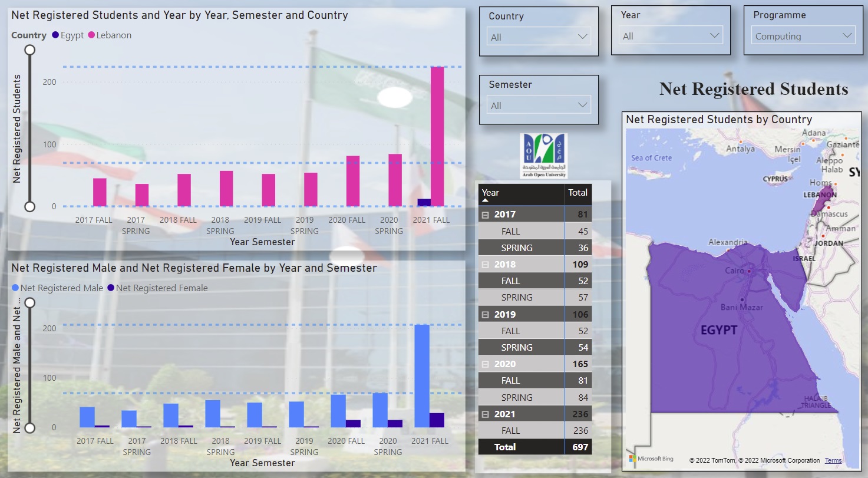
Task: Click the Lebanon legend pink marker
Action: pyautogui.click(x=91, y=35)
